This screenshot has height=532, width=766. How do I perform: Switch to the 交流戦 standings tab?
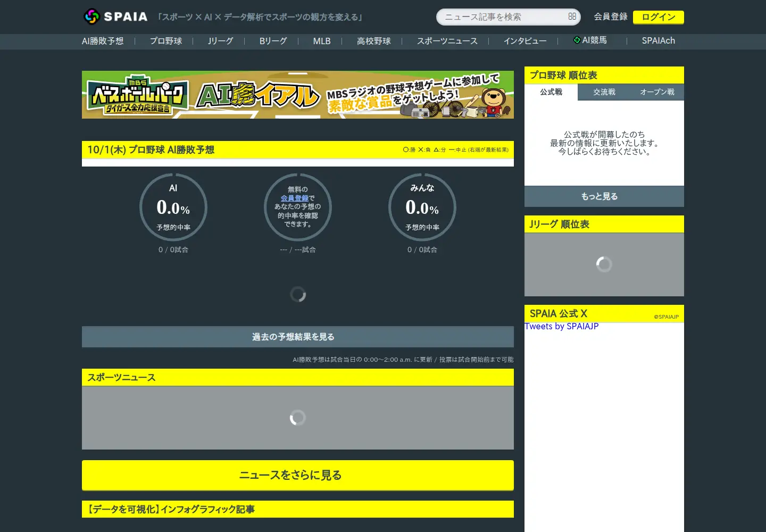[604, 92]
